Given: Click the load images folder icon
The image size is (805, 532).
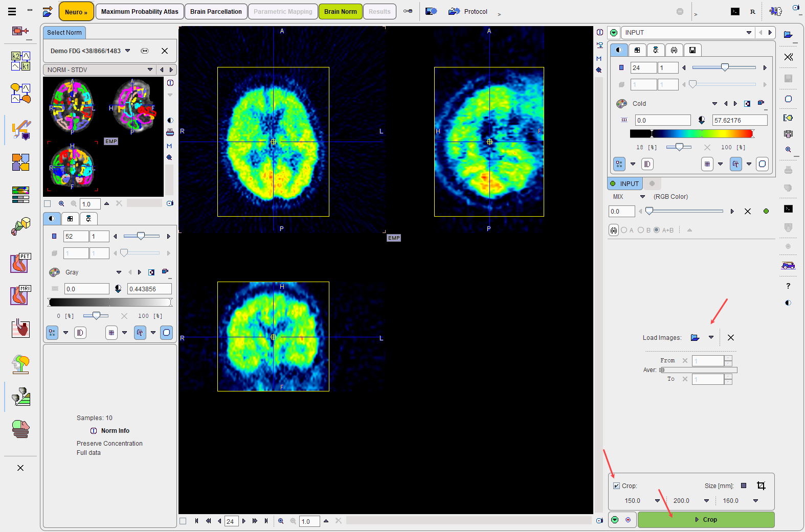Looking at the screenshot, I should (695, 338).
